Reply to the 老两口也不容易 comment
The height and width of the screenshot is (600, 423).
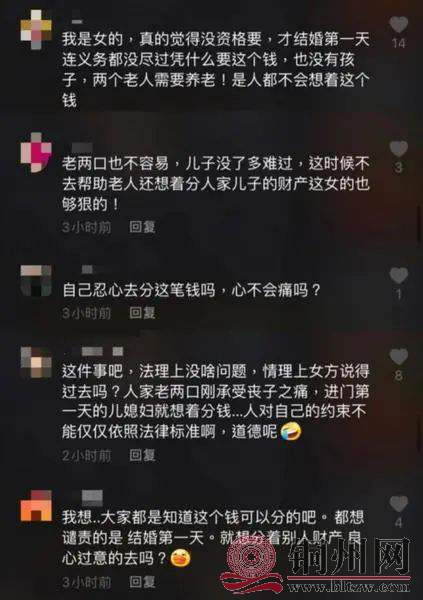tap(142, 227)
